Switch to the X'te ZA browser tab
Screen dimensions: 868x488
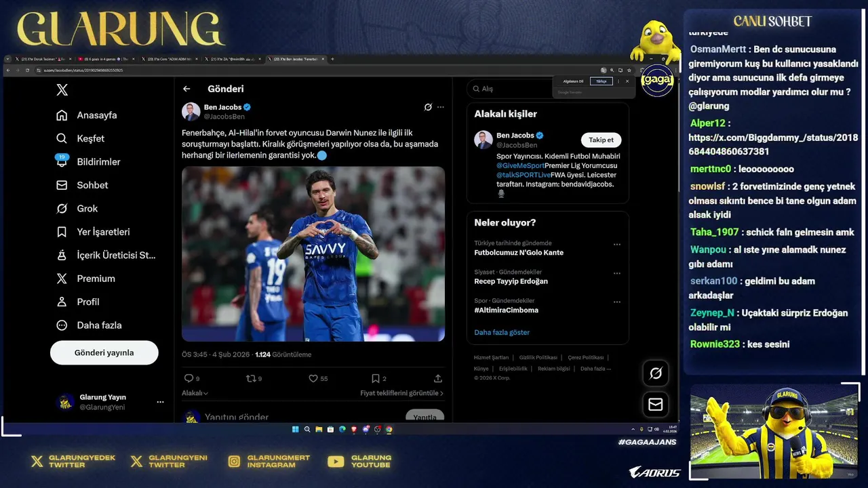coord(233,59)
